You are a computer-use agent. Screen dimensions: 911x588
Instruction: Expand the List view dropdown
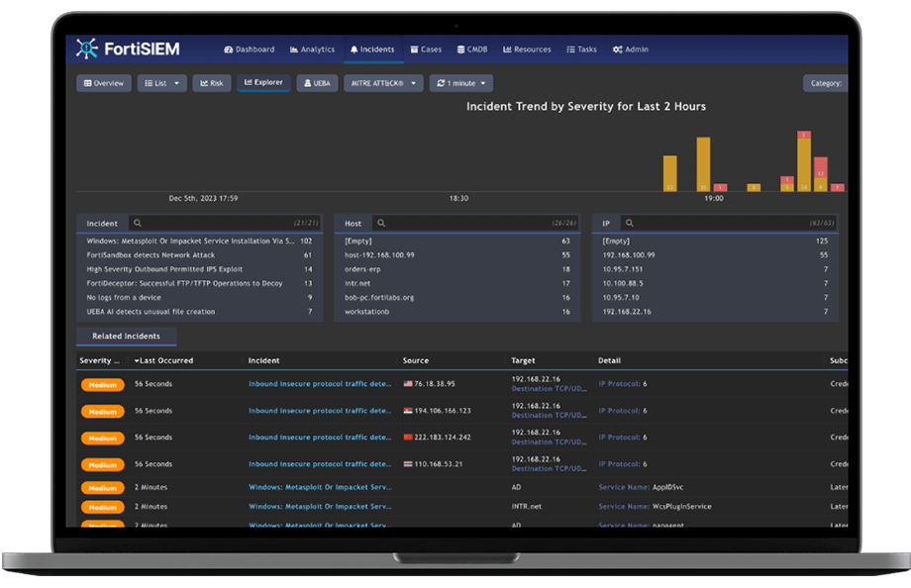point(161,83)
